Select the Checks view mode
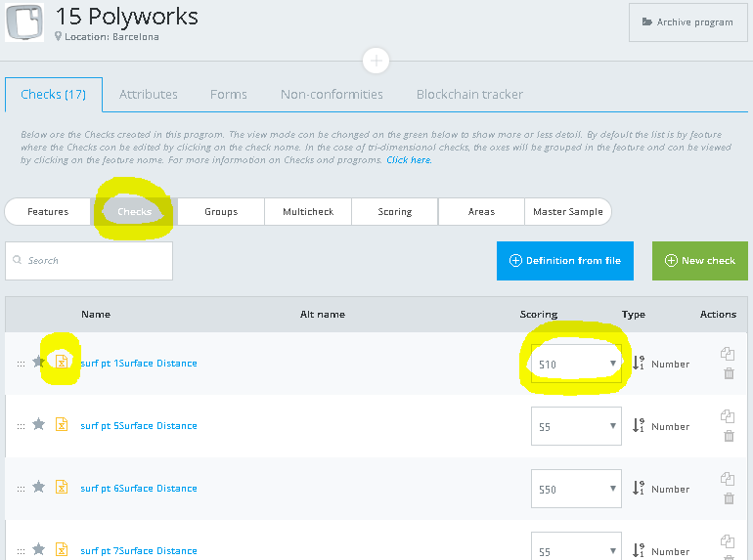Viewport: 753px width, 560px height. tap(135, 212)
